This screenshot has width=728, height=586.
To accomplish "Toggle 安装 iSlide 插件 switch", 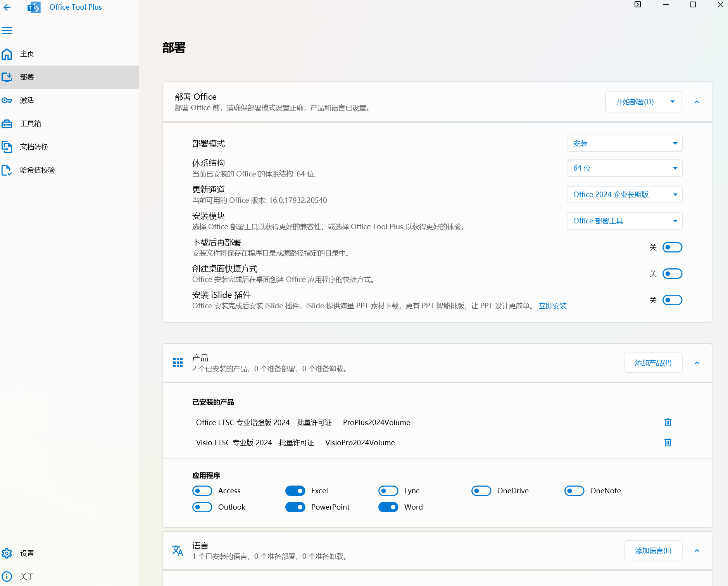I will pyautogui.click(x=672, y=300).
